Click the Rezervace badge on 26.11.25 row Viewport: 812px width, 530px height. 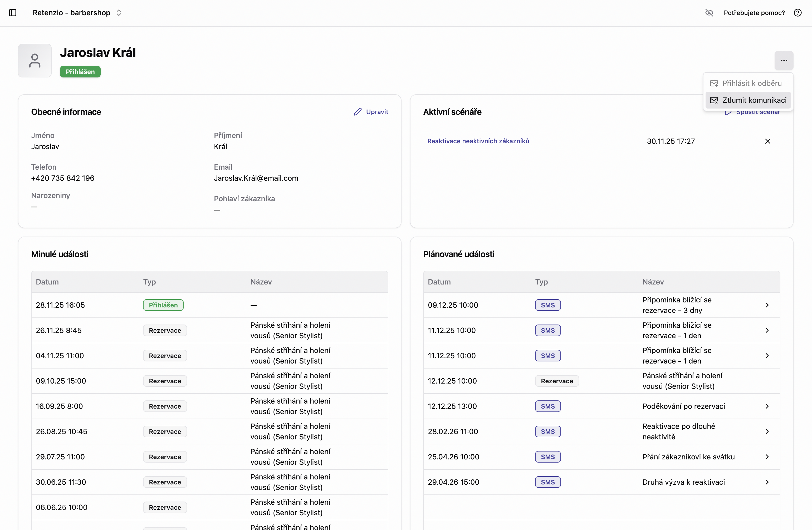coord(165,330)
